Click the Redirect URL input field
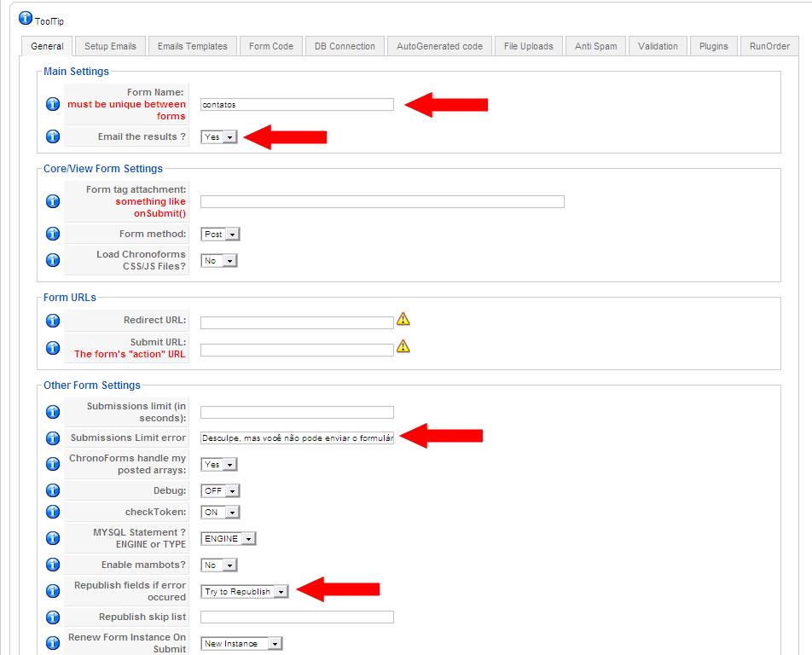The image size is (812, 655). coord(297,322)
